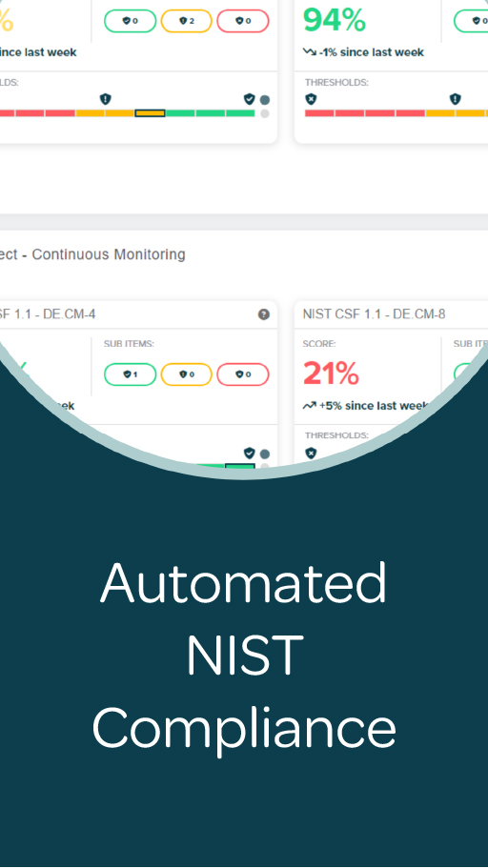Click the 21% score value

pos(331,374)
